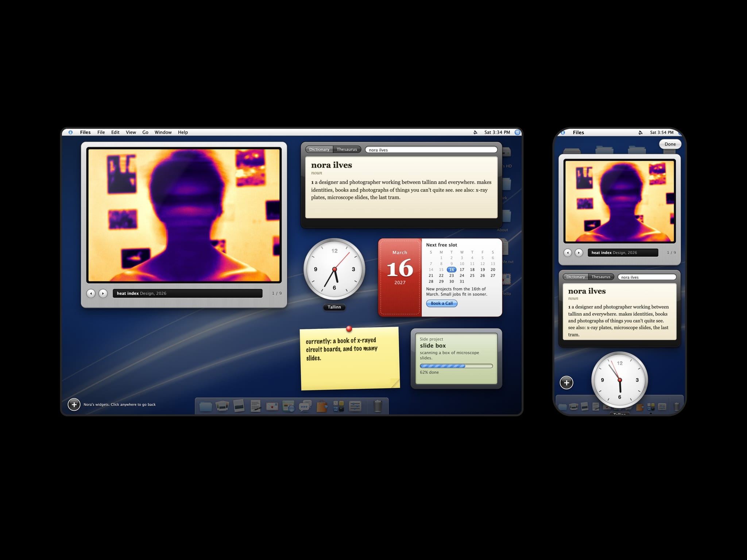Click the volume icon beside Sat 3:34 PM
This screenshot has width=747, height=560.
(x=475, y=132)
